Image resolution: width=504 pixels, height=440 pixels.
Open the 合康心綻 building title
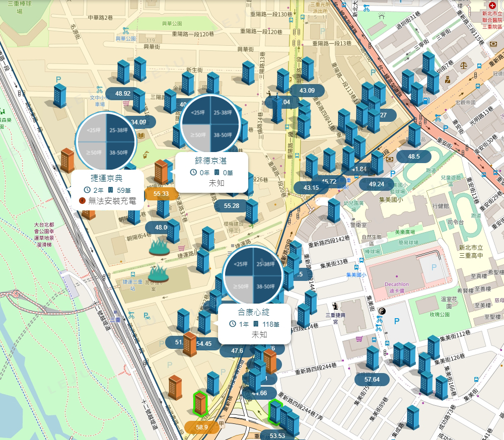pyautogui.click(x=254, y=312)
